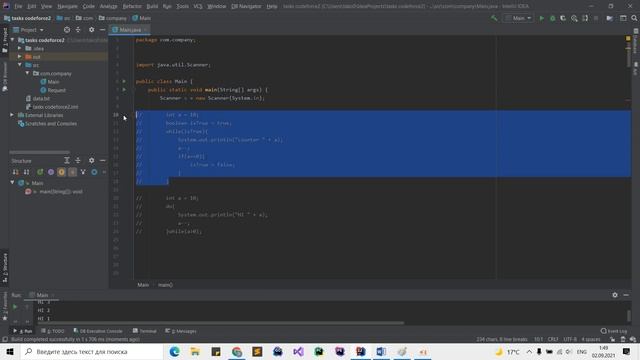Viewport: 640px width, 360px height.
Task: Collapse the src folder
Action: 20,65
